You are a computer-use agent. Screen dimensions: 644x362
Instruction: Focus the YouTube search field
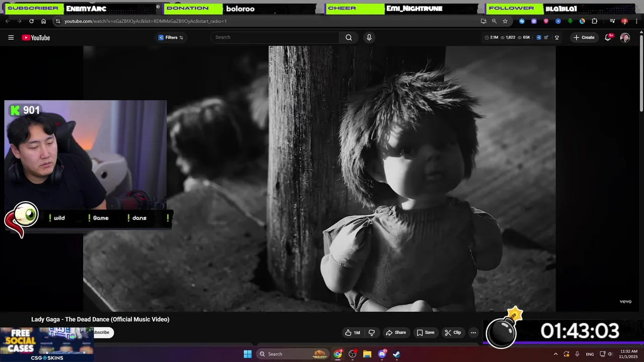(276, 37)
